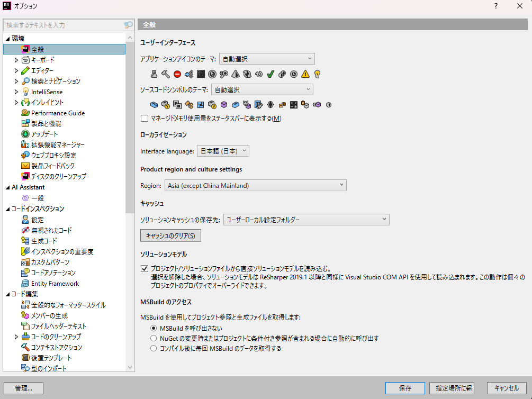Click the red stop preview icon

coord(177,74)
